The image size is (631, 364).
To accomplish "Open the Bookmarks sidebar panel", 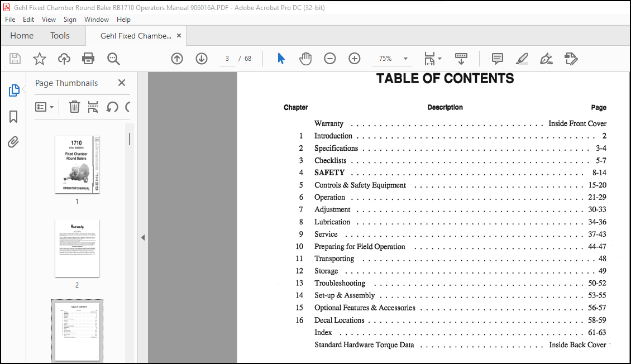I will tap(13, 117).
